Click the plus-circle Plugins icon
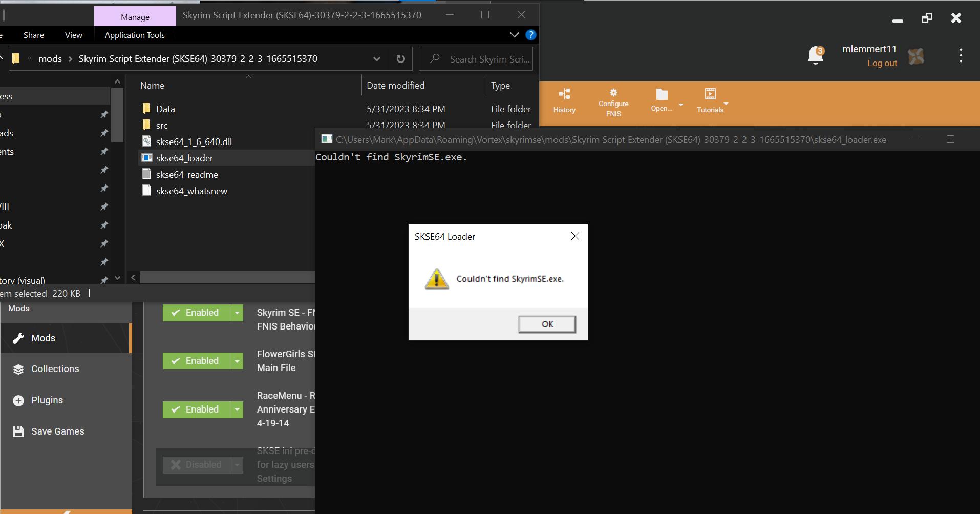 [18, 401]
